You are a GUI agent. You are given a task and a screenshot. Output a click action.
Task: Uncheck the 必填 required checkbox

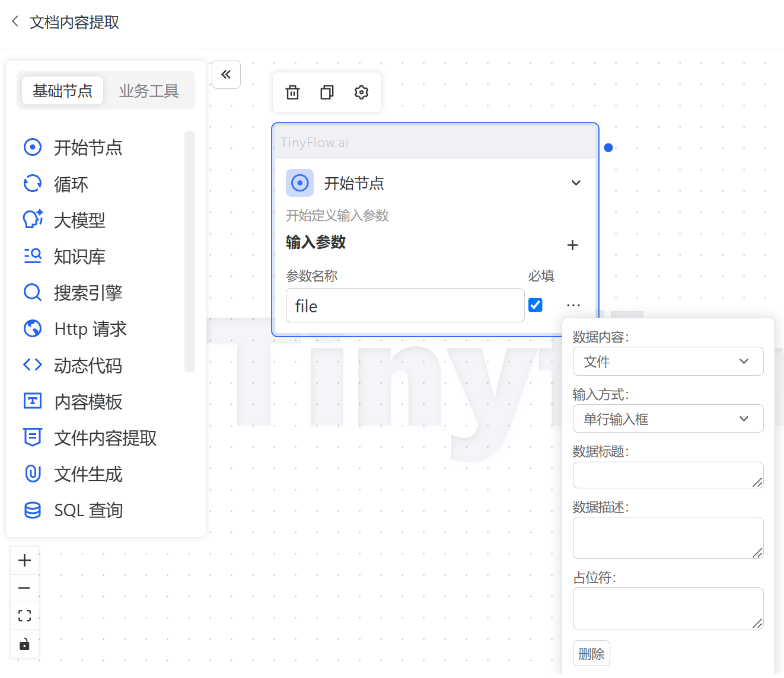[x=535, y=305]
